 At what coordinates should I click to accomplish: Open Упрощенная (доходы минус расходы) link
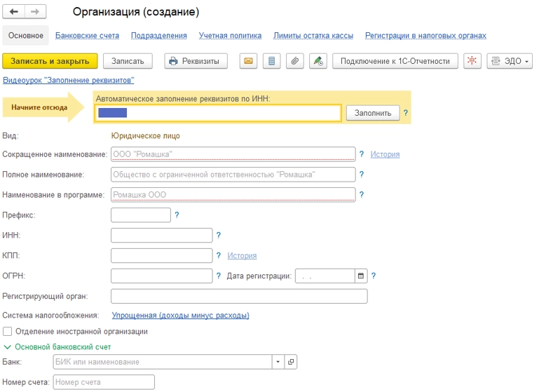coord(180,316)
